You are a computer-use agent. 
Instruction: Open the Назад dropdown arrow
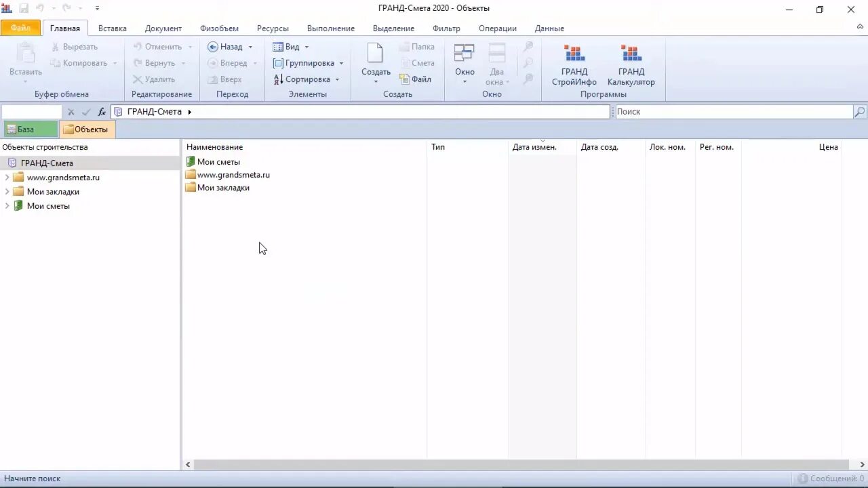point(250,47)
